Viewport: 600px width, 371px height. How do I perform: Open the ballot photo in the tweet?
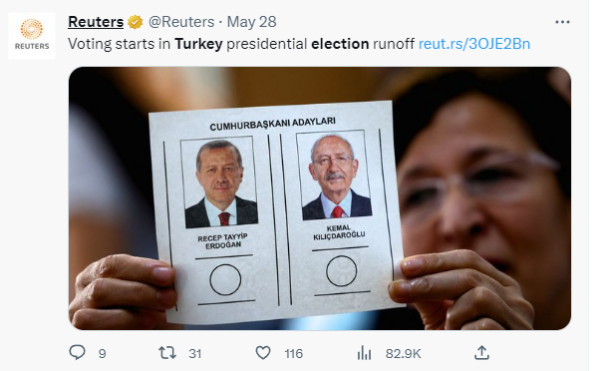[320, 198]
